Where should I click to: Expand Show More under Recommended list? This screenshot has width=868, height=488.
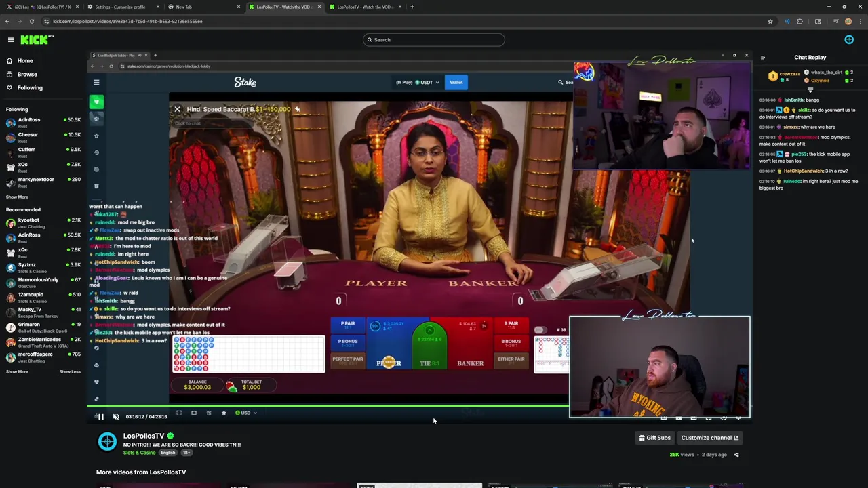[17, 371]
